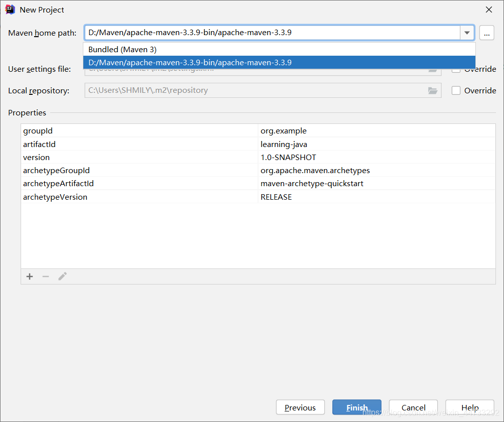
Task: Select the artifactId property name
Action: pyautogui.click(x=39, y=145)
